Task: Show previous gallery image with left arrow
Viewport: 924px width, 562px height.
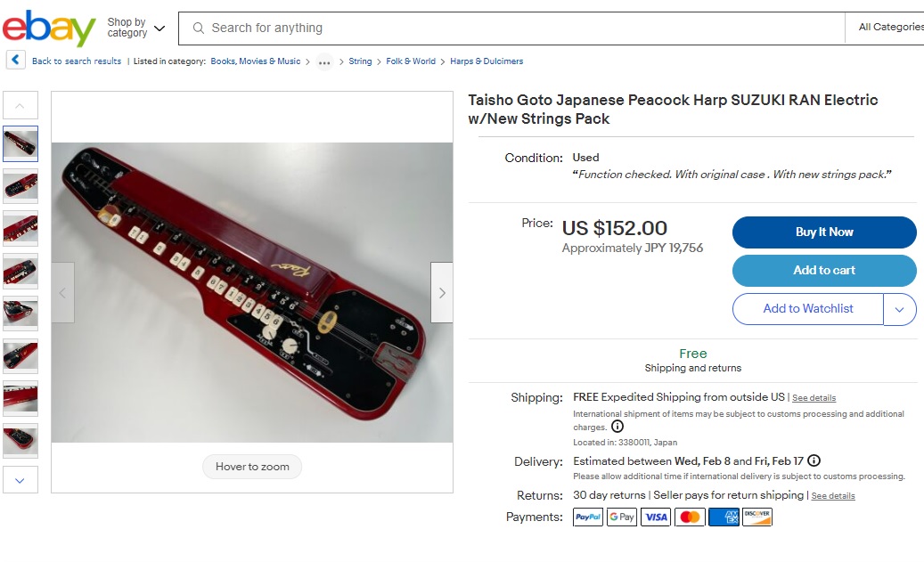Action: click(62, 292)
